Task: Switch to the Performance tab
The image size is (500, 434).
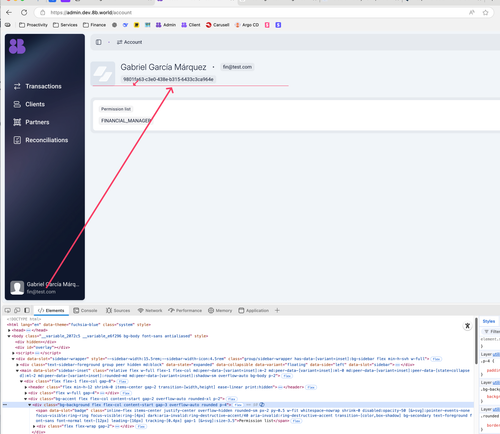Action: 185,310
